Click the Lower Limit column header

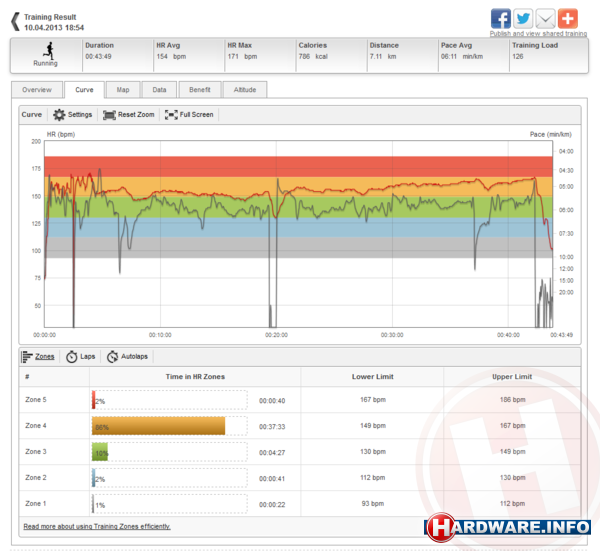click(x=373, y=377)
